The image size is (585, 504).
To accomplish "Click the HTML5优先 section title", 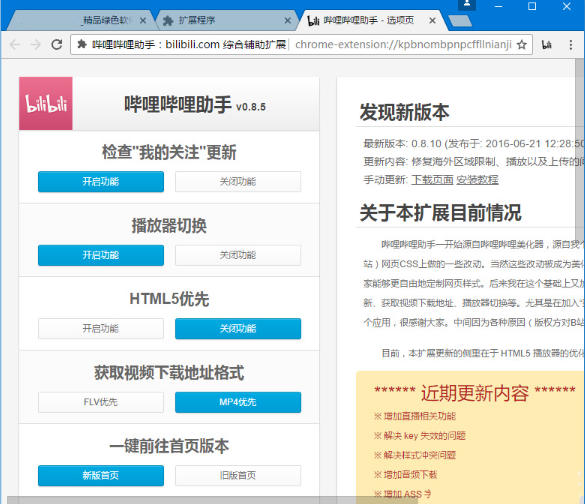I will [169, 299].
